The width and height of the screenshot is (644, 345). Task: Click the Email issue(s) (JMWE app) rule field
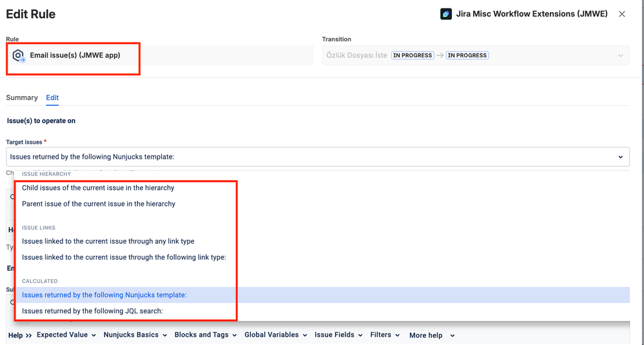pyautogui.click(x=160, y=55)
